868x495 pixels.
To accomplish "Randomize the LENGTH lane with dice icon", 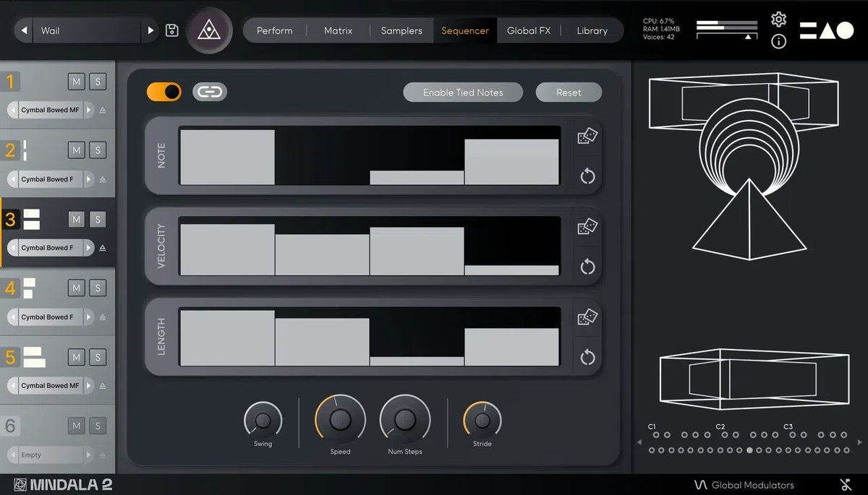I will point(587,318).
